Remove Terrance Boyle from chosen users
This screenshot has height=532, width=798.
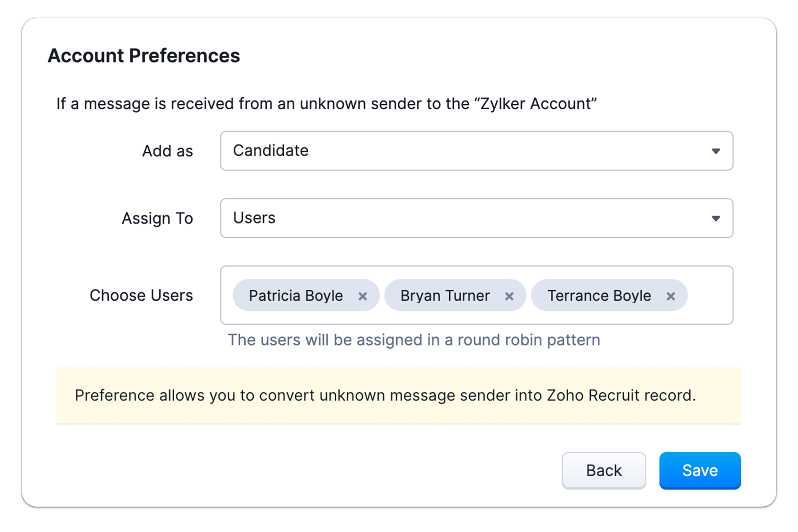670,296
